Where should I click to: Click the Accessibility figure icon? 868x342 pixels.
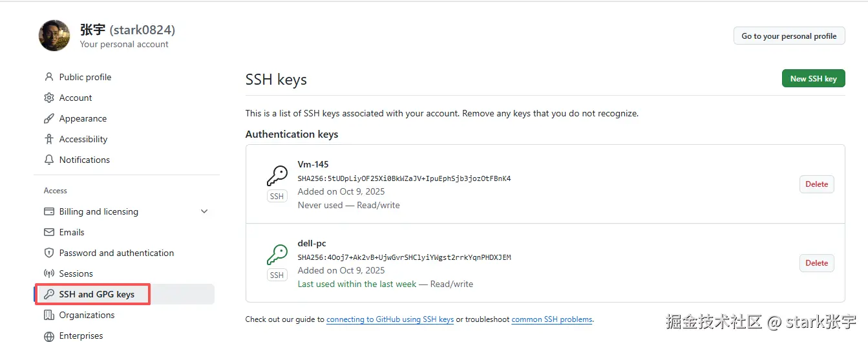[49, 139]
